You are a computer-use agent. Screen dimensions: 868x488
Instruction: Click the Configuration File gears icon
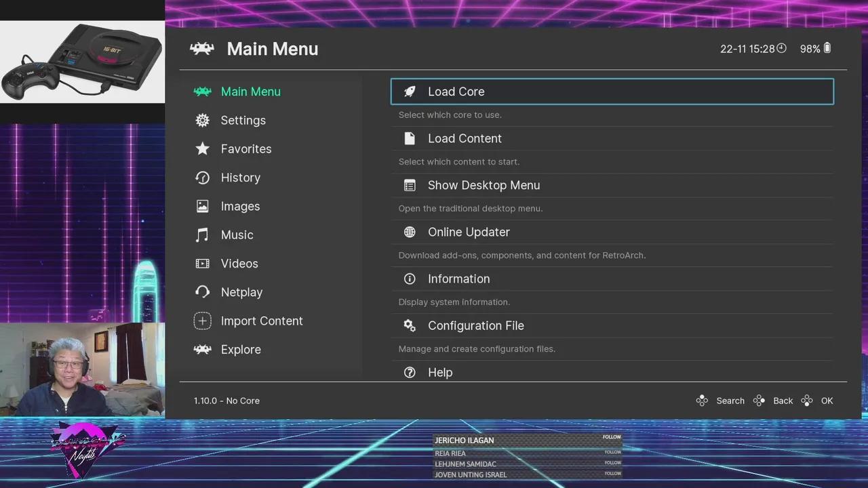(410, 325)
